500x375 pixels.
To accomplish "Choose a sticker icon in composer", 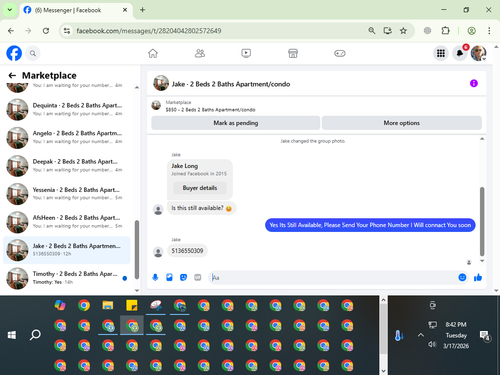I will pyautogui.click(x=183, y=277).
